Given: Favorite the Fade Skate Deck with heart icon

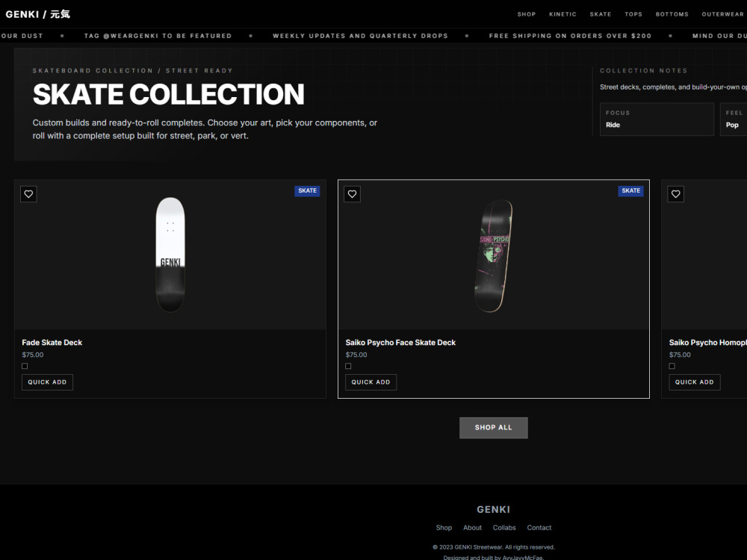Looking at the screenshot, I should pos(28,194).
